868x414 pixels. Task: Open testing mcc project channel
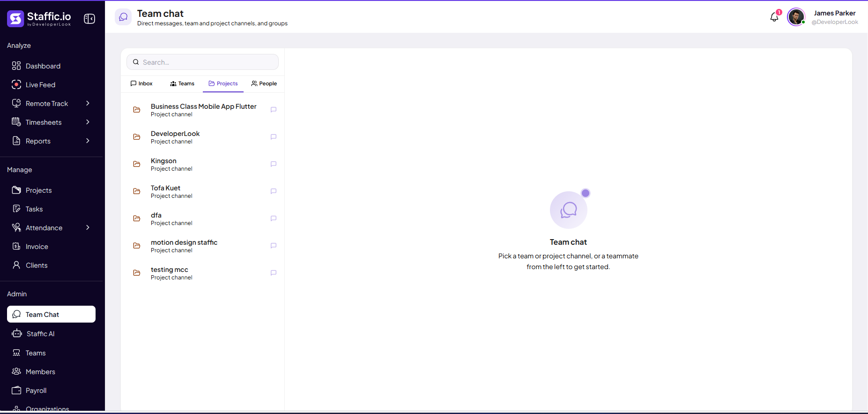pos(203,273)
